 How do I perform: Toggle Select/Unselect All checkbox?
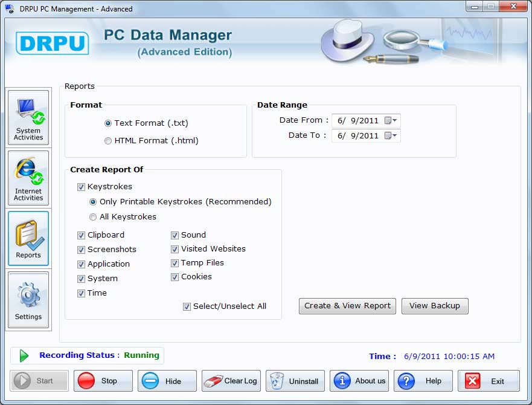tap(187, 307)
